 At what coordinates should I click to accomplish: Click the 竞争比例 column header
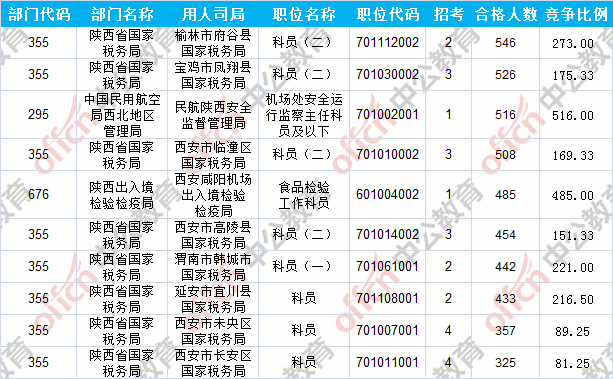(576, 14)
